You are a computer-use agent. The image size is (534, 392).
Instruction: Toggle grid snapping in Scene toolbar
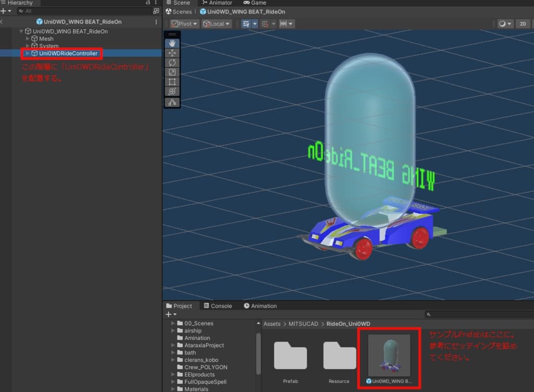[265, 24]
